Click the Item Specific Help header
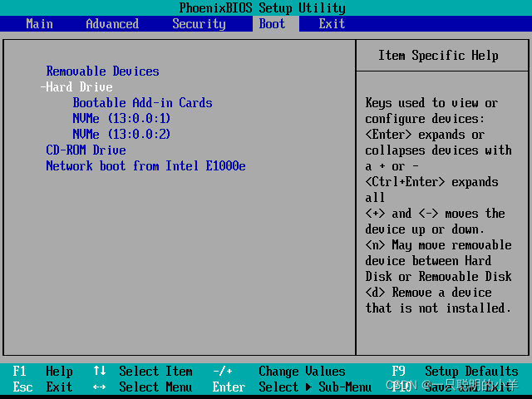 (438, 56)
